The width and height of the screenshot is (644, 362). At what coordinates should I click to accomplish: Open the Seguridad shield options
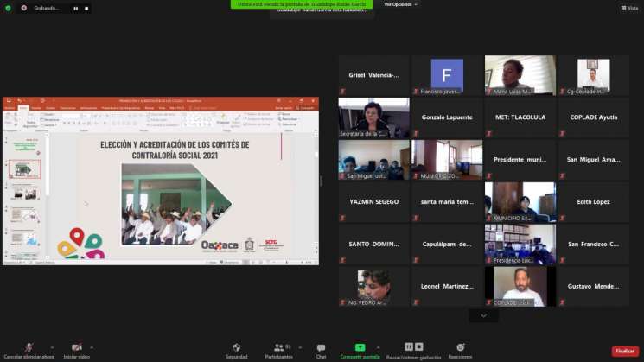tap(236, 348)
